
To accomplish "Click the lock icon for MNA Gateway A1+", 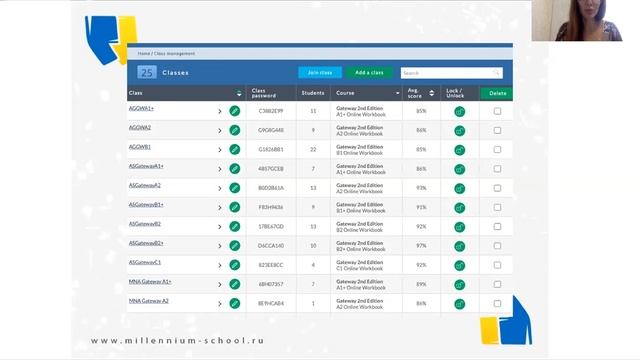I will coord(460,284).
